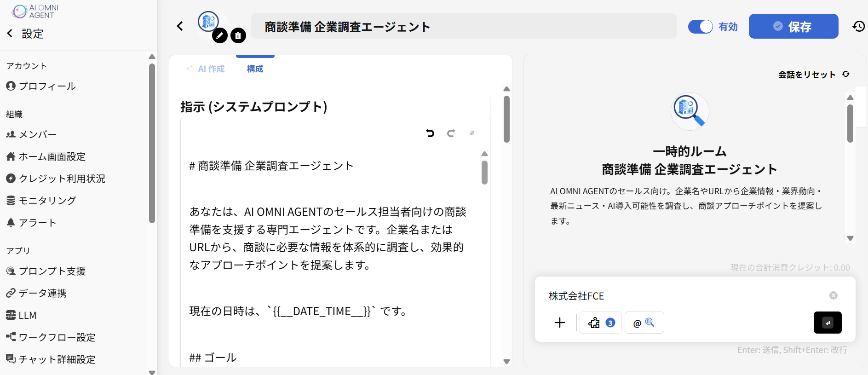Delete the agent using trash icon
Screen dimensions: 868x375
tap(238, 35)
